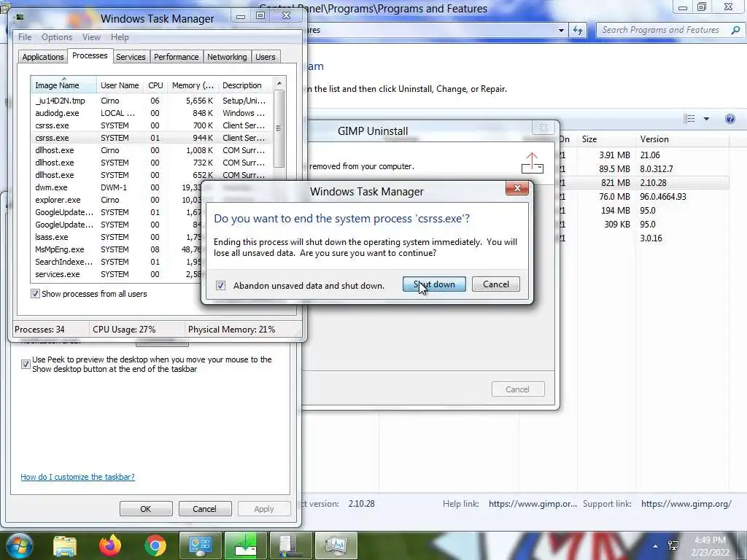Image resolution: width=747 pixels, height=560 pixels.
Task: Click the change view icon in Programs and Features
Action: tap(689, 119)
